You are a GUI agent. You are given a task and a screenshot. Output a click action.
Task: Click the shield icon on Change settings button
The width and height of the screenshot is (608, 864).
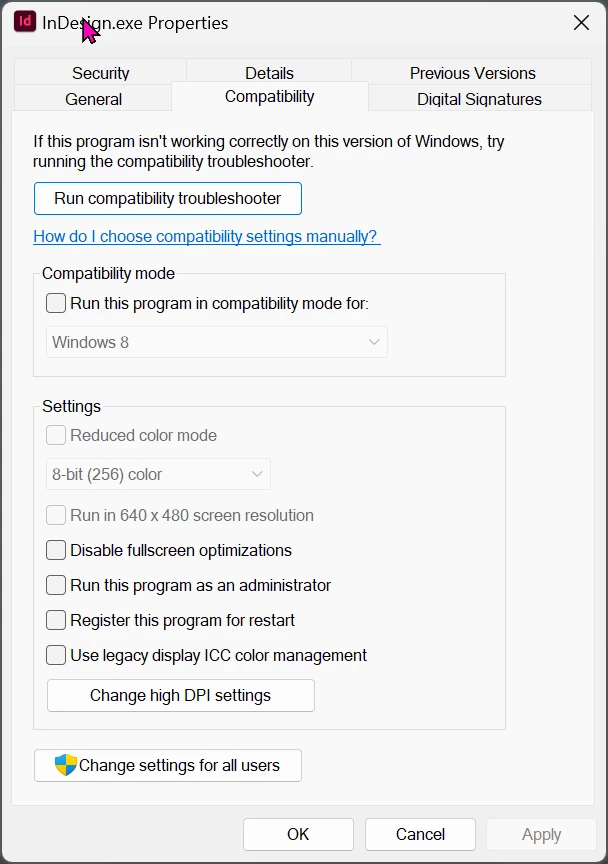click(66, 765)
